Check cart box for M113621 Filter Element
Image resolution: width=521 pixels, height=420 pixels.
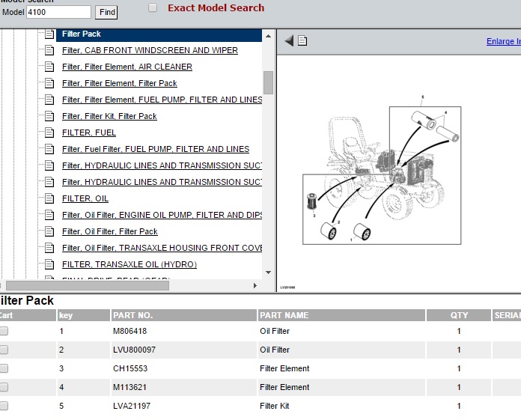pos(4,387)
